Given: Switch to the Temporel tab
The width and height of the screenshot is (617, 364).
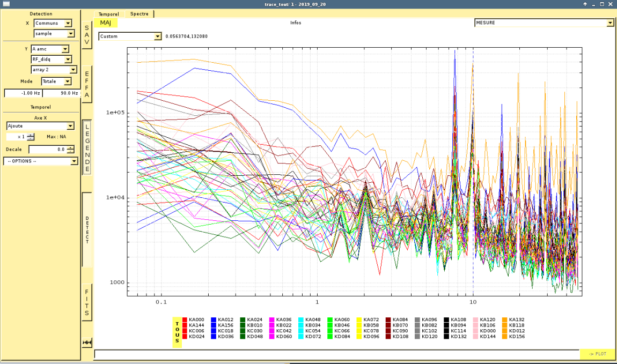Looking at the screenshot, I should [x=109, y=14].
